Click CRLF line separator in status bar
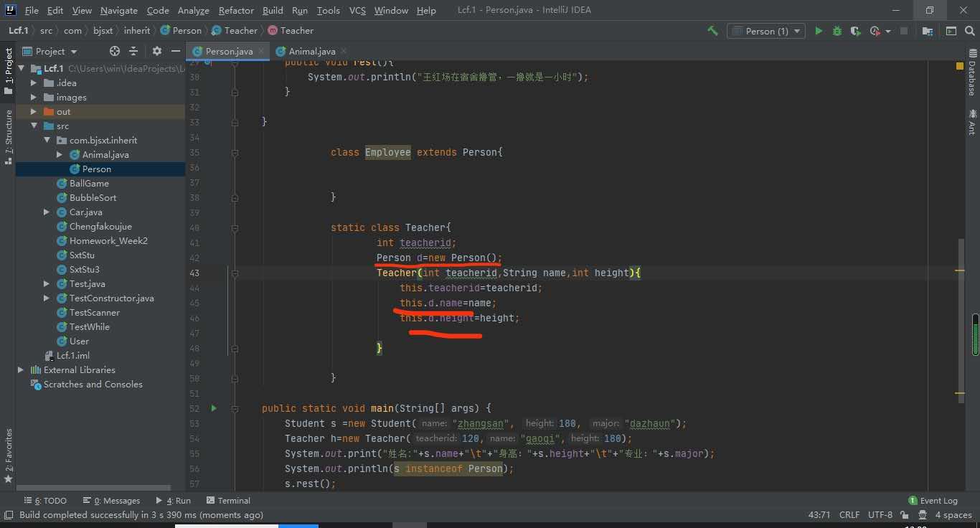 (849, 514)
